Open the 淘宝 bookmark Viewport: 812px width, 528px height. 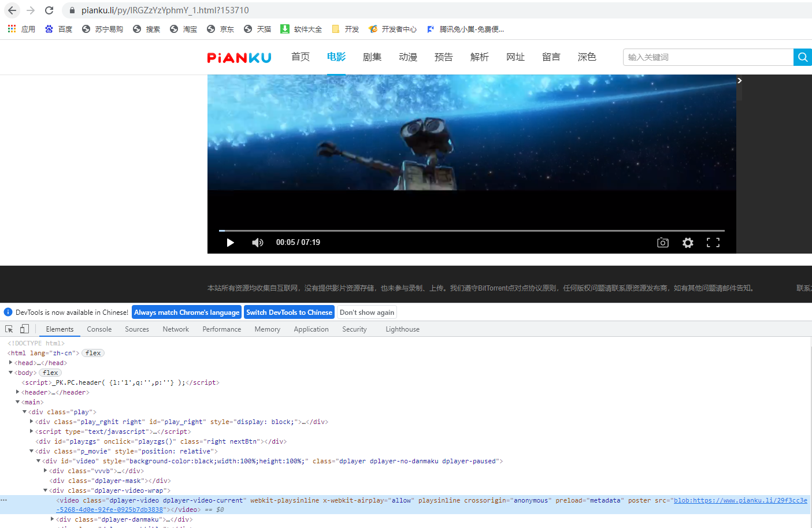point(183,29)
